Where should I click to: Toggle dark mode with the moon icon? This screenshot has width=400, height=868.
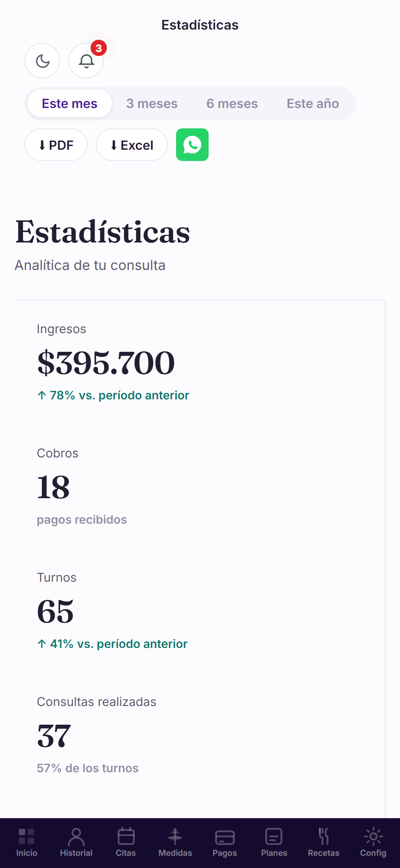pyautogui.click(x=42, y=61)
